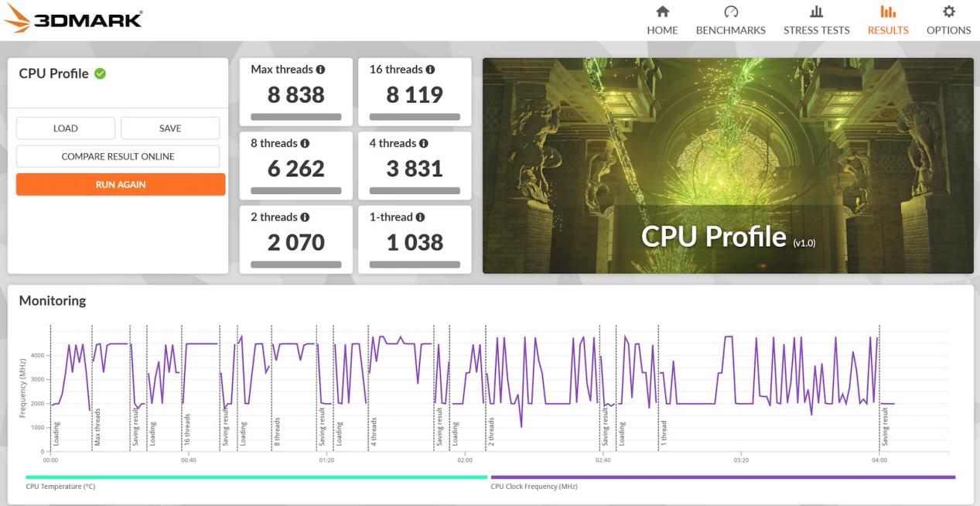
Task: Save the result using SAVE
Action: [x=169, y=128]
